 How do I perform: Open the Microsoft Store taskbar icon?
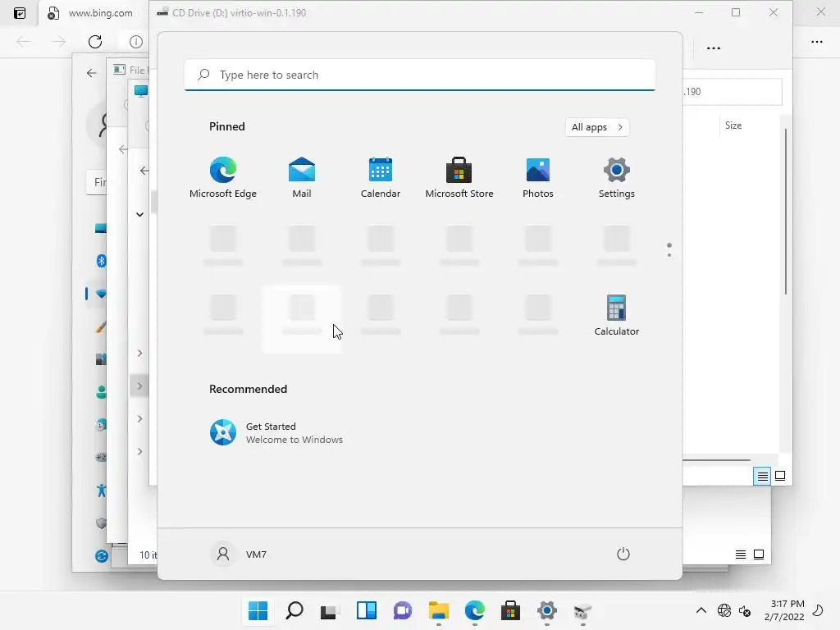(510, 610)
